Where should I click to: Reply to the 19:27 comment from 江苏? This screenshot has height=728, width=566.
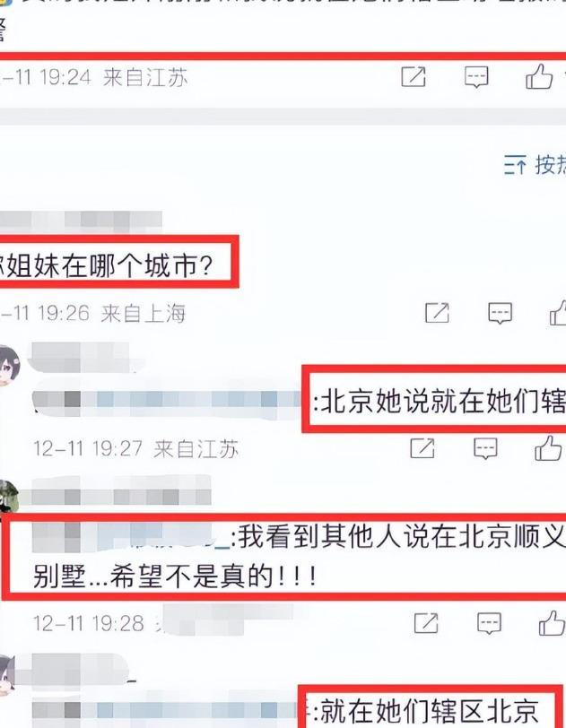coord(485,448)
